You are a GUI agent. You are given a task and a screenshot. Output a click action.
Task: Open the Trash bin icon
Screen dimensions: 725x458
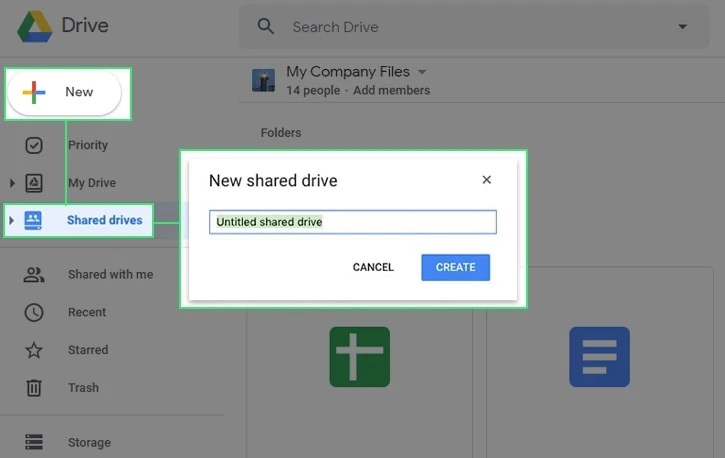tap(34, 388)
